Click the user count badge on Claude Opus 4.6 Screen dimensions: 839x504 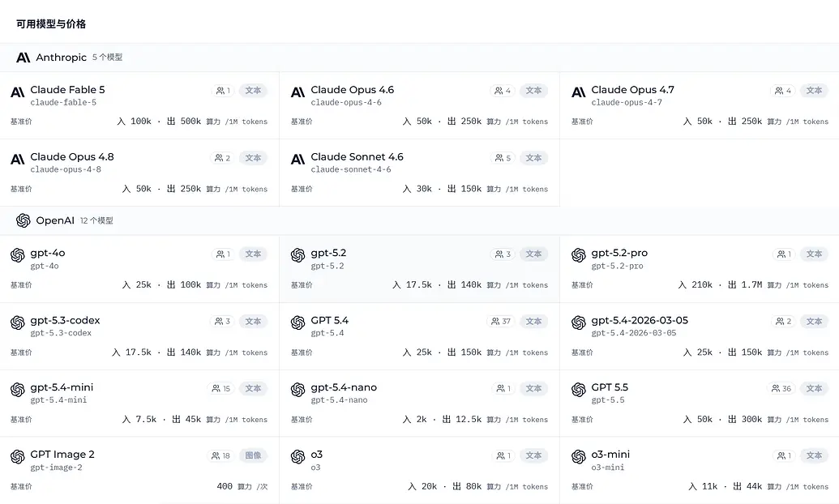[503, 91]
